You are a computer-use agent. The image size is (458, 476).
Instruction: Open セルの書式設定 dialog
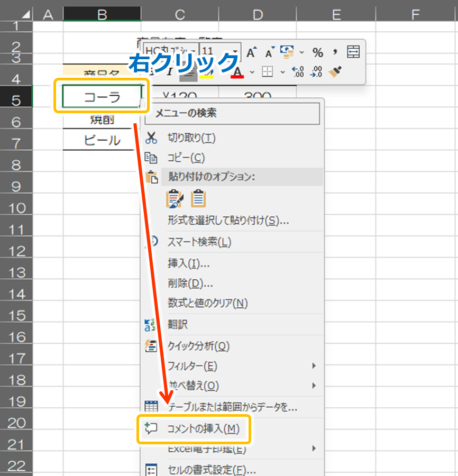212,470
